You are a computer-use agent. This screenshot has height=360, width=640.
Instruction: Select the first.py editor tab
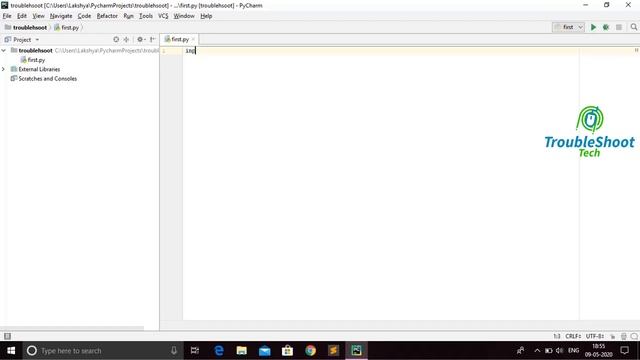tap(180, 39)
